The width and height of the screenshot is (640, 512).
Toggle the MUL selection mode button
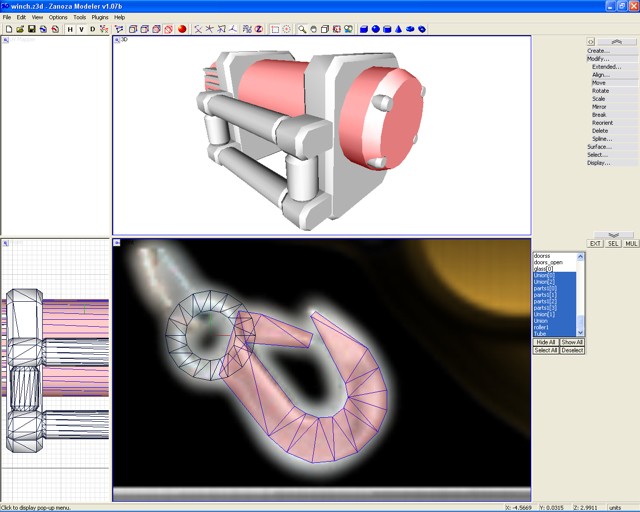coord(631,243)
